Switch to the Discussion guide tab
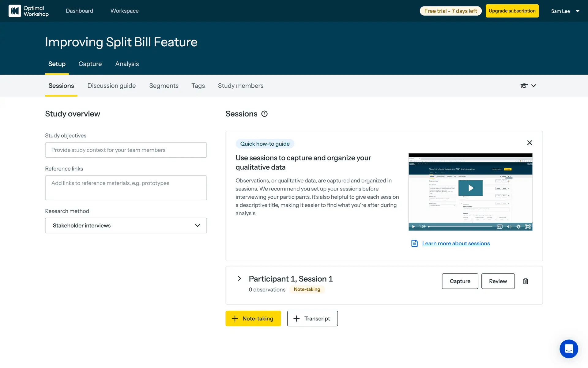Image resolution: width=588 pixels, height=368 pixels. (x=111, y=86)
